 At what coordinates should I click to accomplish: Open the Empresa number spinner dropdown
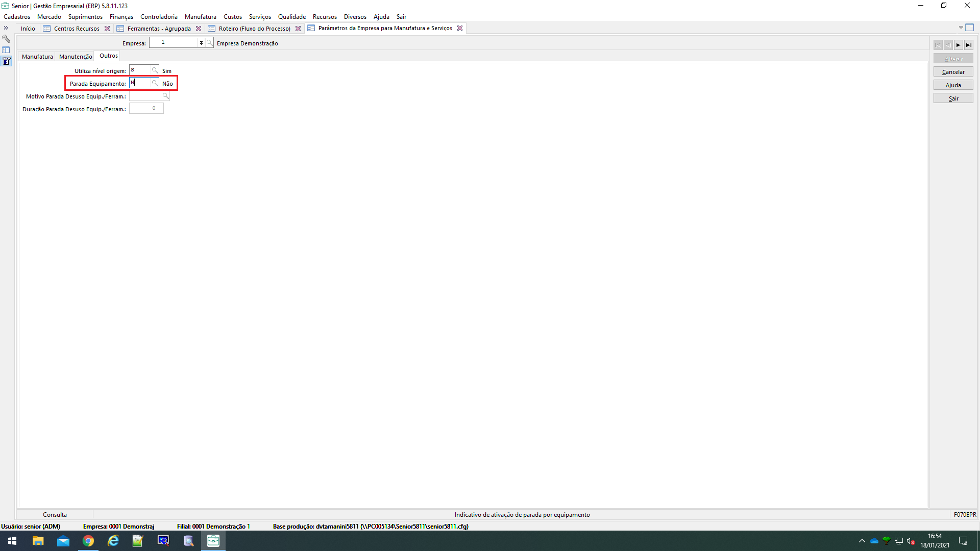201,43
